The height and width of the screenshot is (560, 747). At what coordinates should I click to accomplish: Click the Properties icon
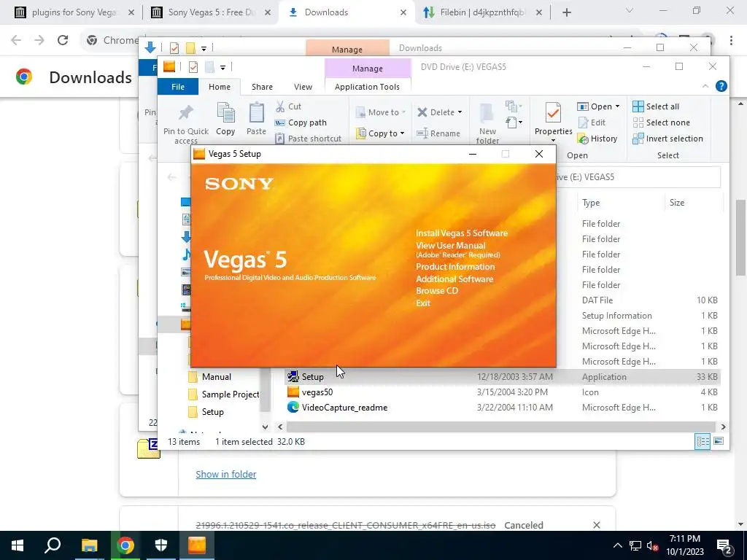[553, 113]
